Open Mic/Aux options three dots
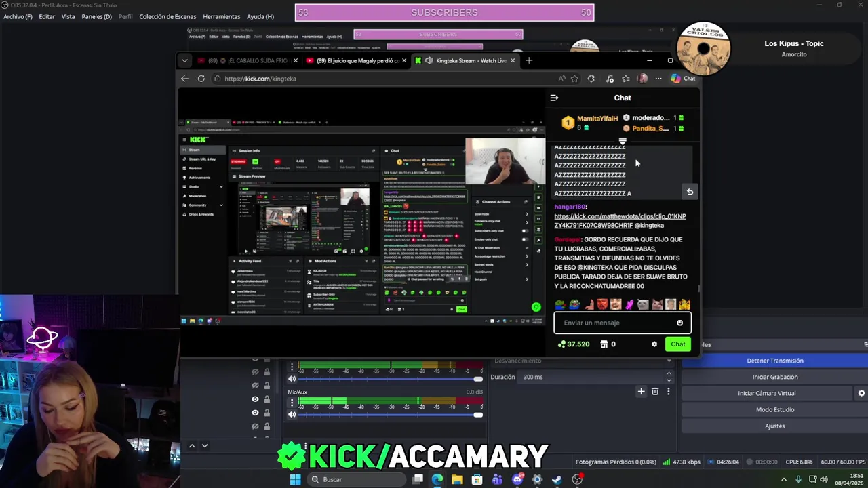 point(292,403)
